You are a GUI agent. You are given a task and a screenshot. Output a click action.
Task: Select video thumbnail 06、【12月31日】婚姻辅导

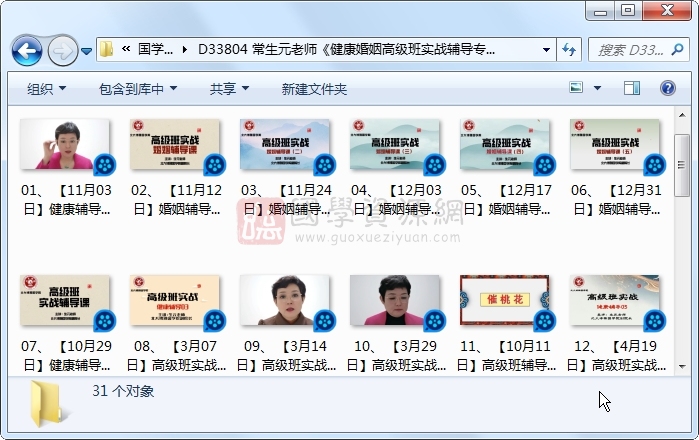tap(616, 145)
